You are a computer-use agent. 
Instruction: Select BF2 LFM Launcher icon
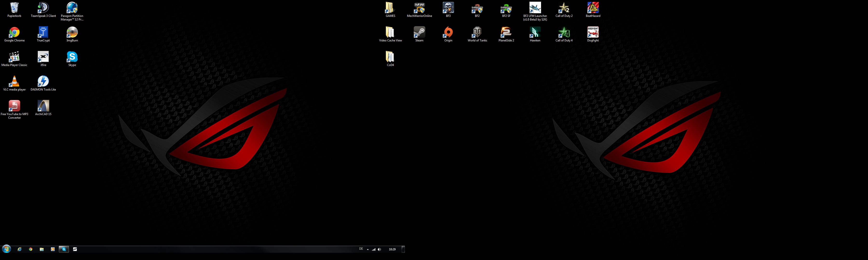pos(535,11)
